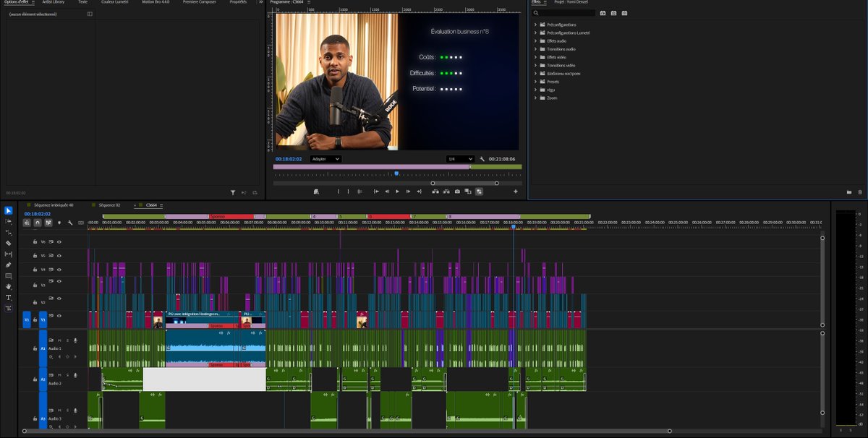Click Mark Out bracket button
The width and height of the screenshot is (868, 438).
click(348, 192)
